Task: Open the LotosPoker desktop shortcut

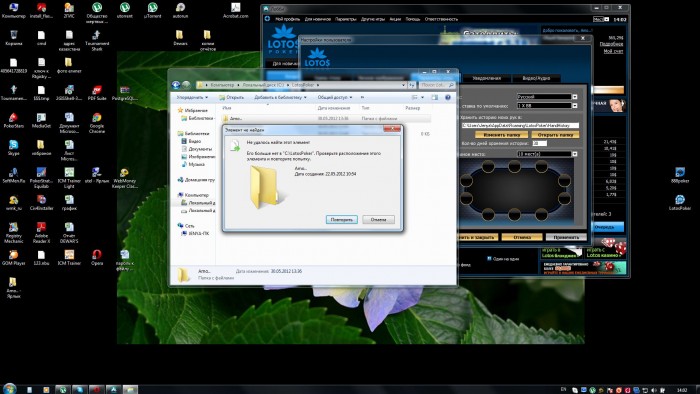Action: tap(680, 203)
